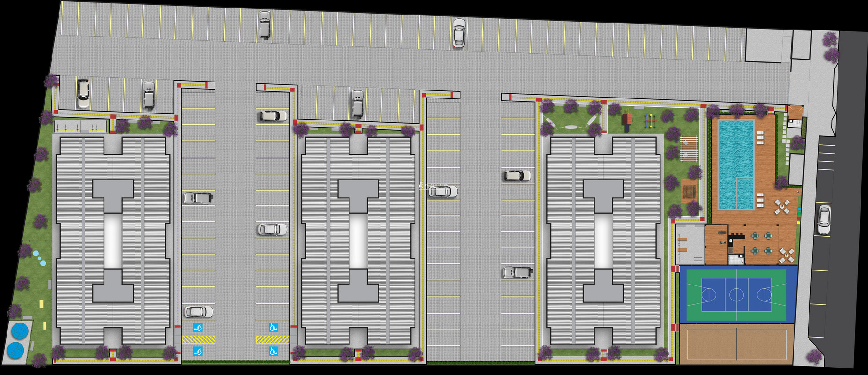868x375 pixels.
Task: Click the lower blue circular water tank
Action: (x=15, y=350)
